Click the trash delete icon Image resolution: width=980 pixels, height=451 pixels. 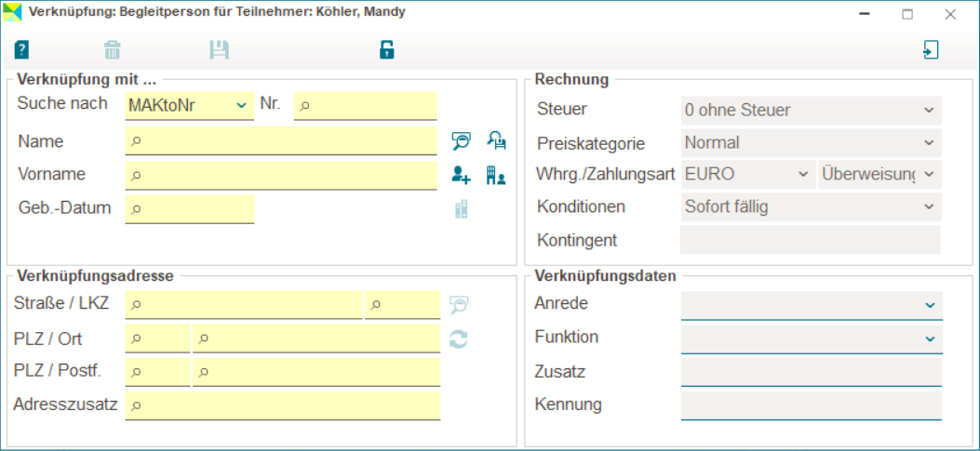pyautogui.click(x=113, y=50)
